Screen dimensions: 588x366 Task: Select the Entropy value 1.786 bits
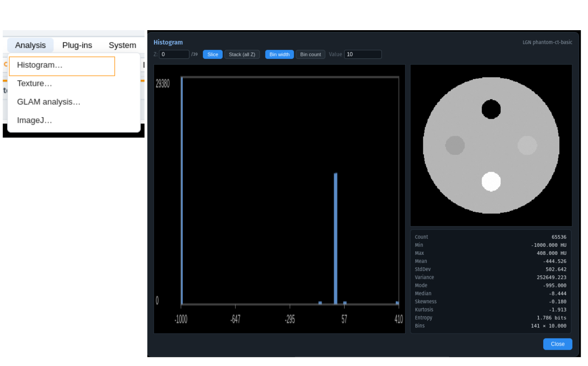pyautogui.click(x=551, y=318)
